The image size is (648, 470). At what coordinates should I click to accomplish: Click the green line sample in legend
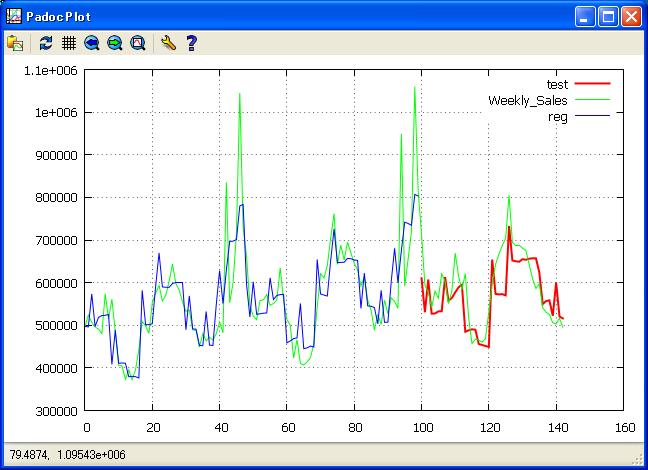593,100
